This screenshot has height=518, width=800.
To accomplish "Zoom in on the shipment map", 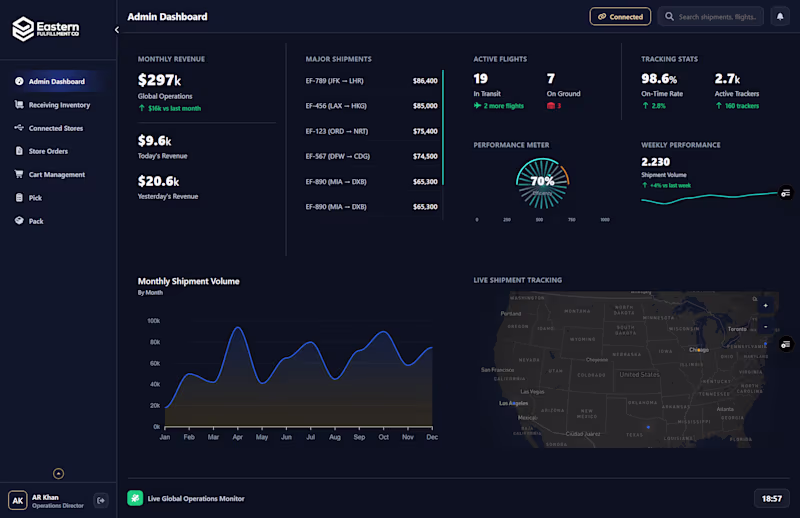I will (765, 306).
